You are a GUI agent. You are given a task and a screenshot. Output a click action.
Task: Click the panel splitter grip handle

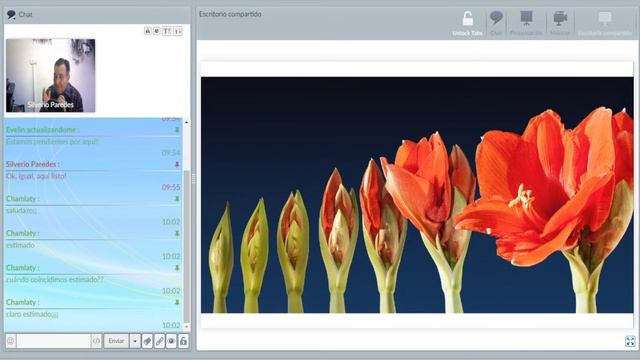(x=193, y=178)
